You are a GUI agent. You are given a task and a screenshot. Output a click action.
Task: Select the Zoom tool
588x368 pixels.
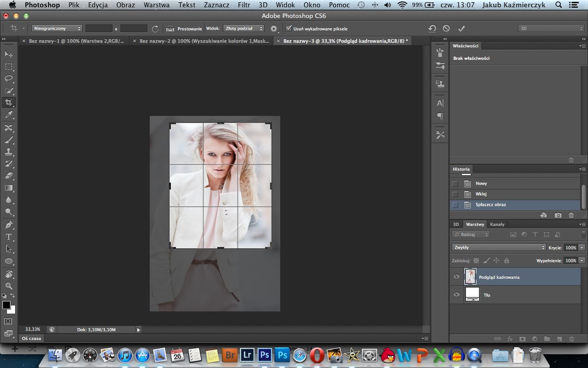click(9, 286)
